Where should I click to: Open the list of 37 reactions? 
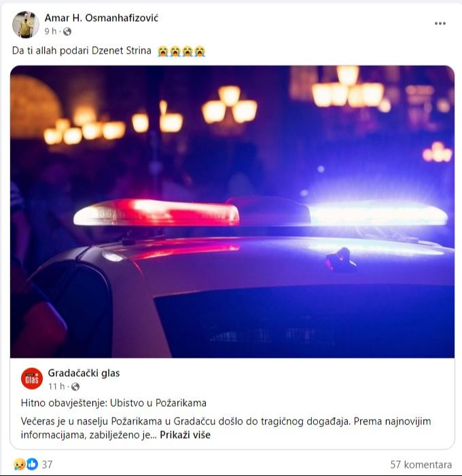(47, 464)
